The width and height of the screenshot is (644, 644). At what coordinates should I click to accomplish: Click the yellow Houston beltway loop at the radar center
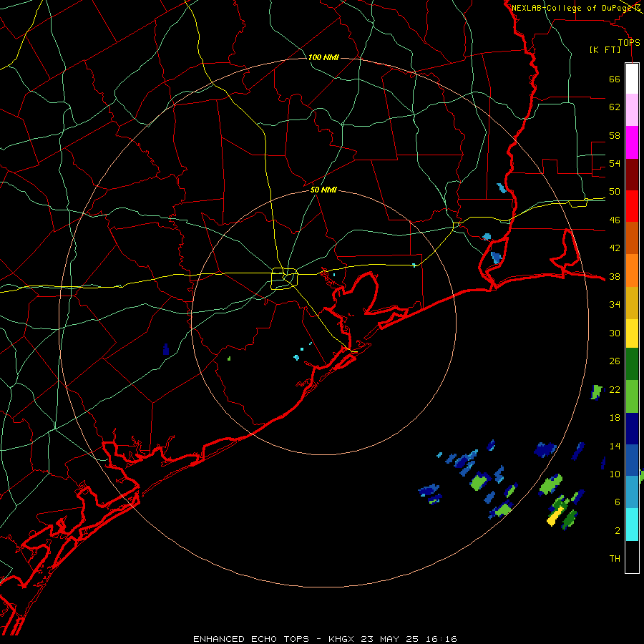(x=284, y=278)
